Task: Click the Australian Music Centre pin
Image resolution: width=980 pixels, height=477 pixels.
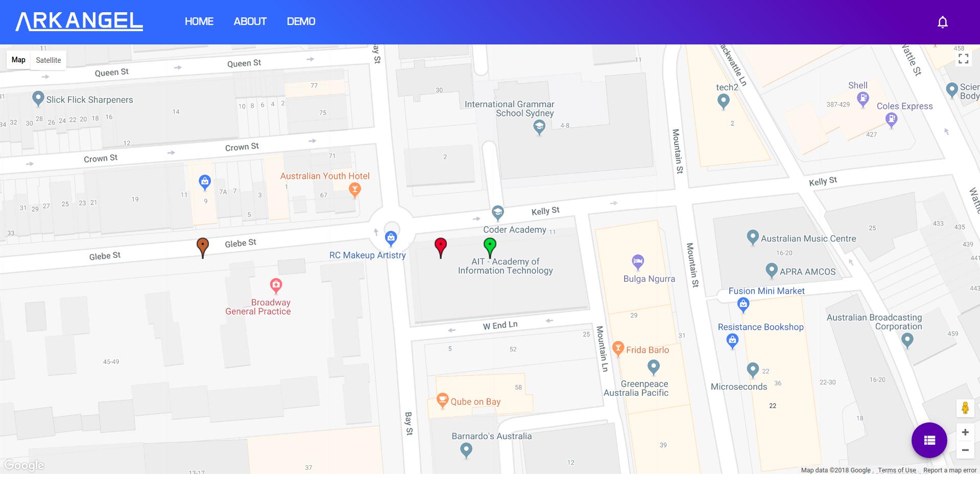Action: [x=752, y=237]
